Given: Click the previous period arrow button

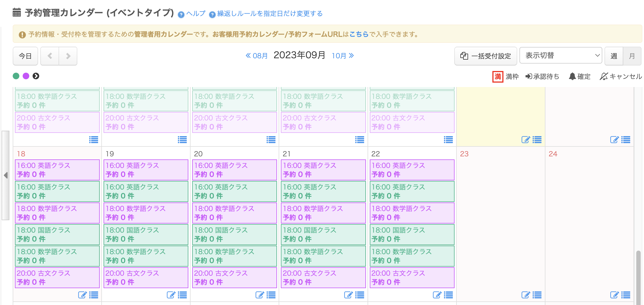Looking at the screenshot, I should 50,56.
